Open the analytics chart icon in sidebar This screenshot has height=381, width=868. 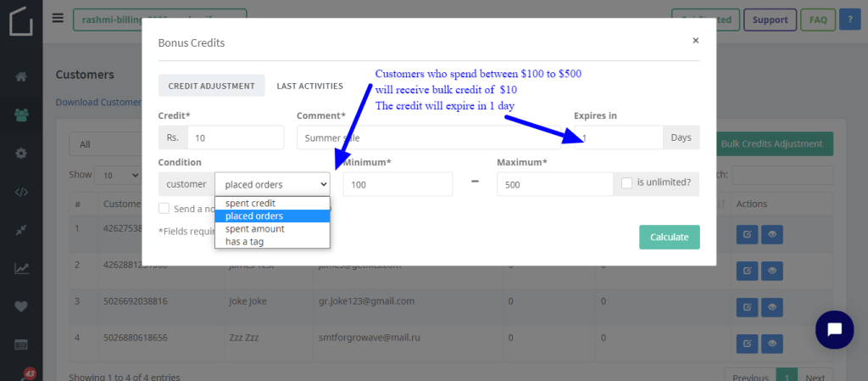(21, 269)
